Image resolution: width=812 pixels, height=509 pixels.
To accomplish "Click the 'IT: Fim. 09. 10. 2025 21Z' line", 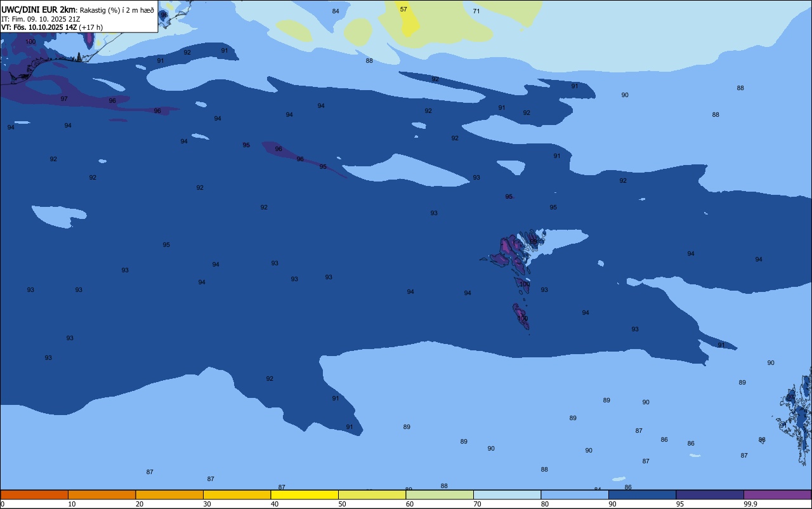I will (41, 19).
